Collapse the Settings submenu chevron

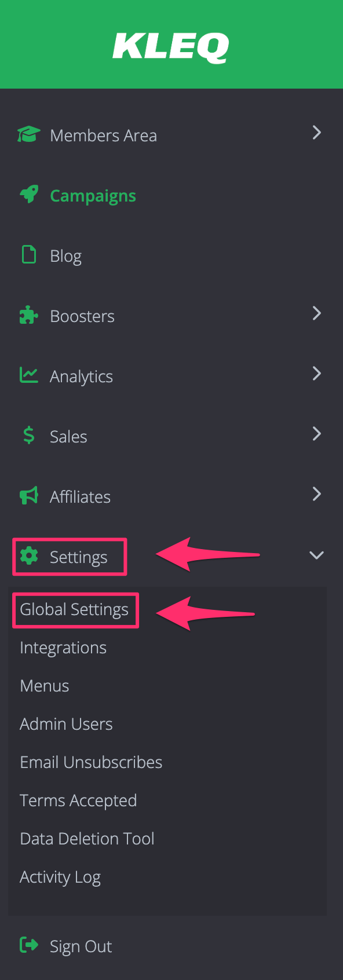(x=316, y=555)
